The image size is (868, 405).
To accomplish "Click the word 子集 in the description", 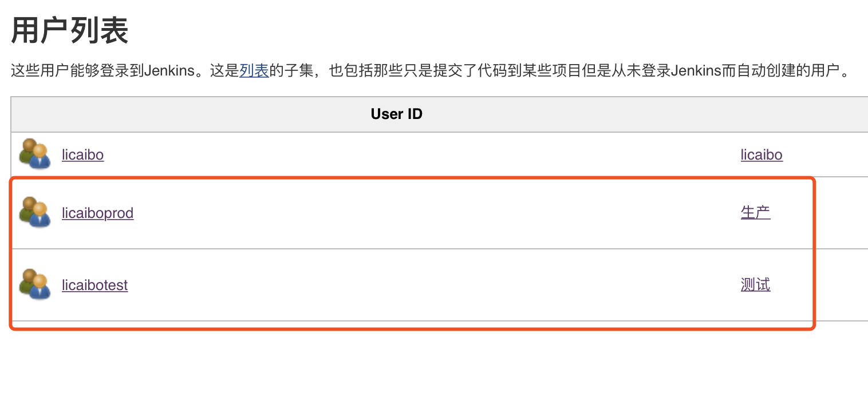I will 299,72.
